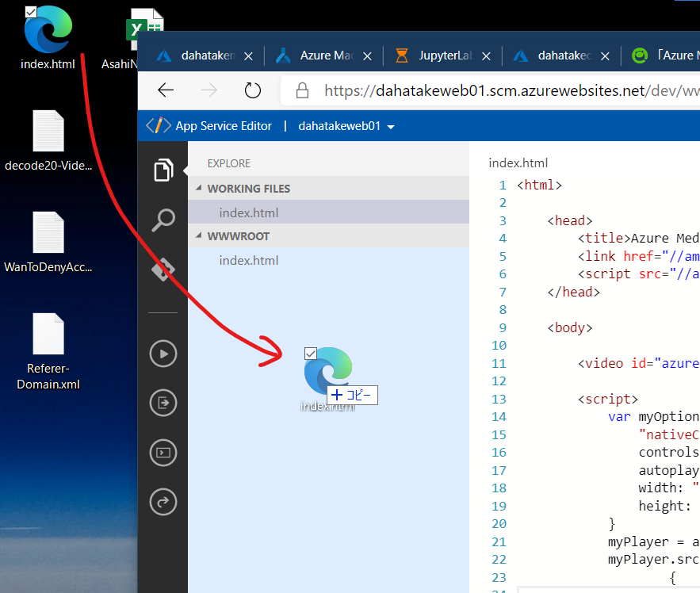Select the index.html Edge desktop icon
The height and width of the screenshot is (593, 700).
point(48,38)
